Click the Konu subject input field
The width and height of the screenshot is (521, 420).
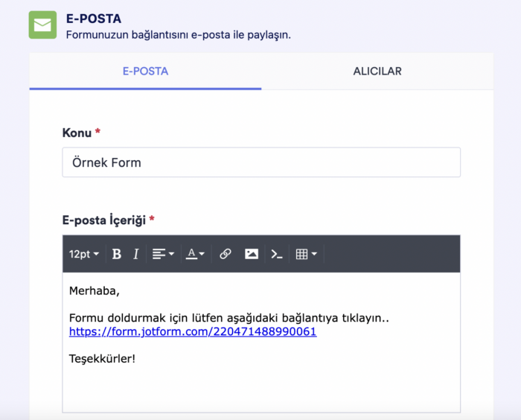(260, 162)
